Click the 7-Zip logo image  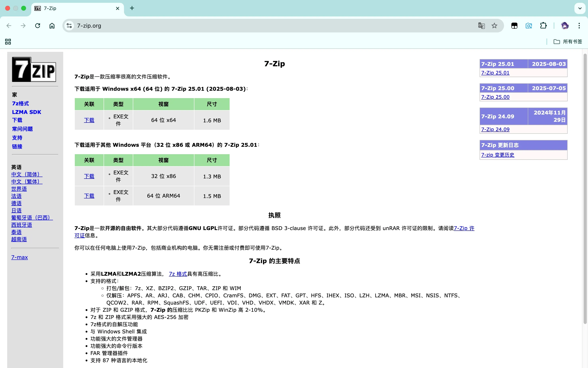(34, 70)
